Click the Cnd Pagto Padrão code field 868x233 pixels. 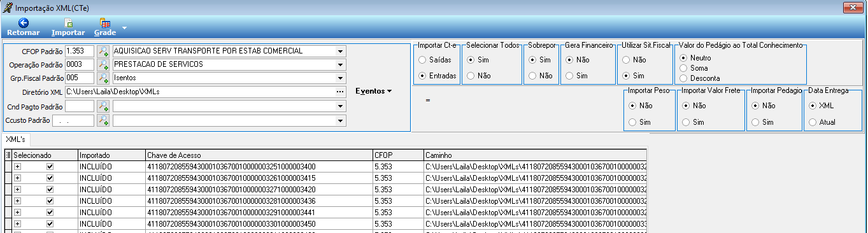[x=79, y=106]
